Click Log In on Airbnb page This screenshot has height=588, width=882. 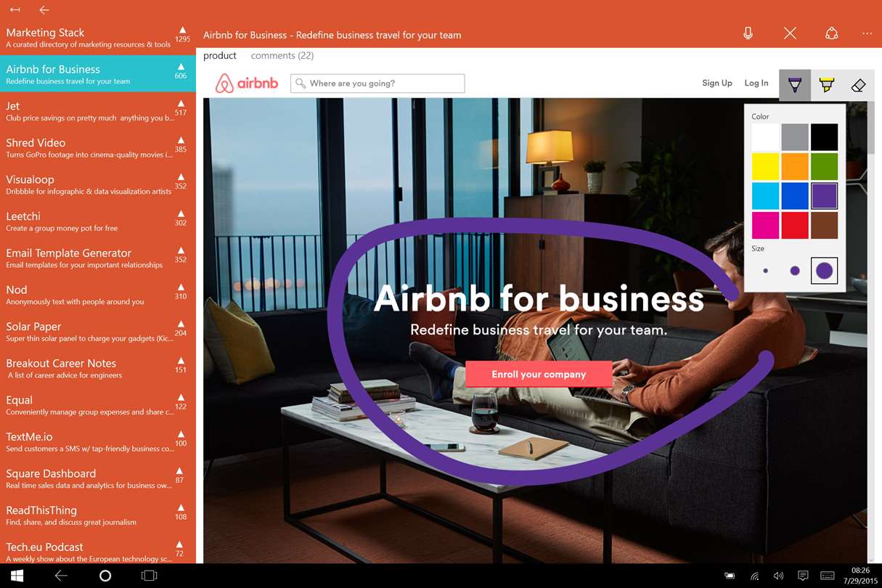point(756,83)
